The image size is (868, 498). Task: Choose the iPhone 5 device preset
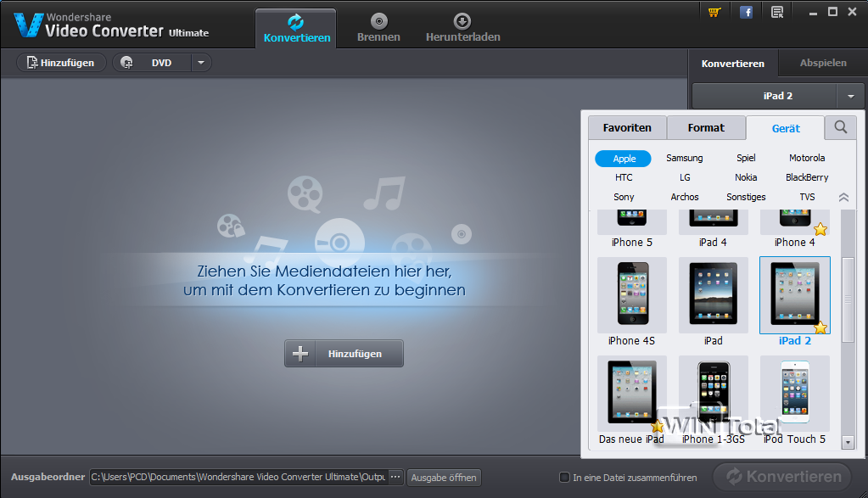[631, 230]
